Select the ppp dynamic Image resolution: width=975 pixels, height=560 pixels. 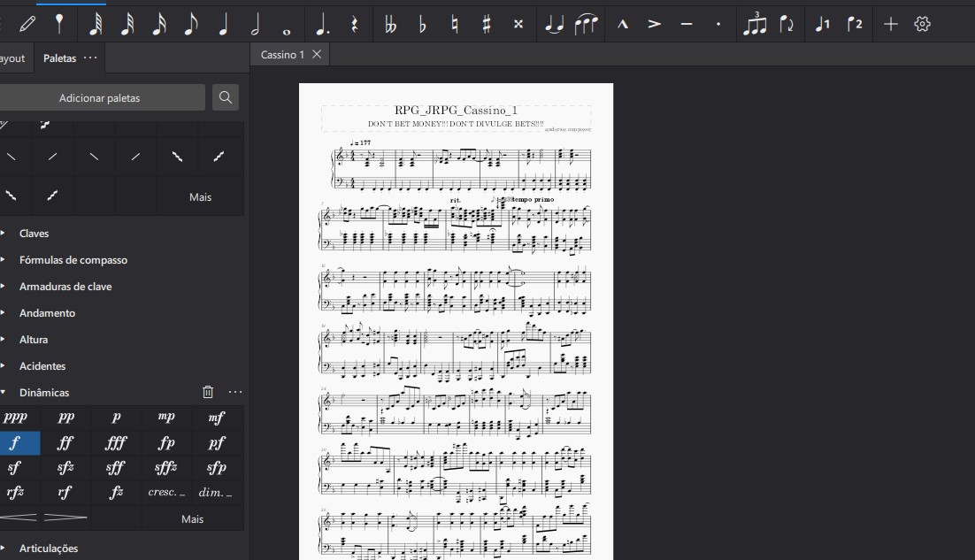(15, 418)
